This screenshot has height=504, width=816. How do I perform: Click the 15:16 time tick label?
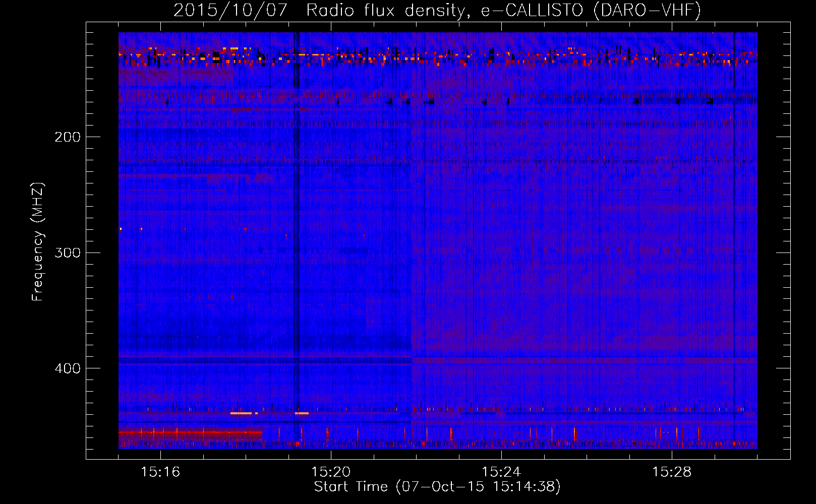pyautogui.click(x=160, y=472)
